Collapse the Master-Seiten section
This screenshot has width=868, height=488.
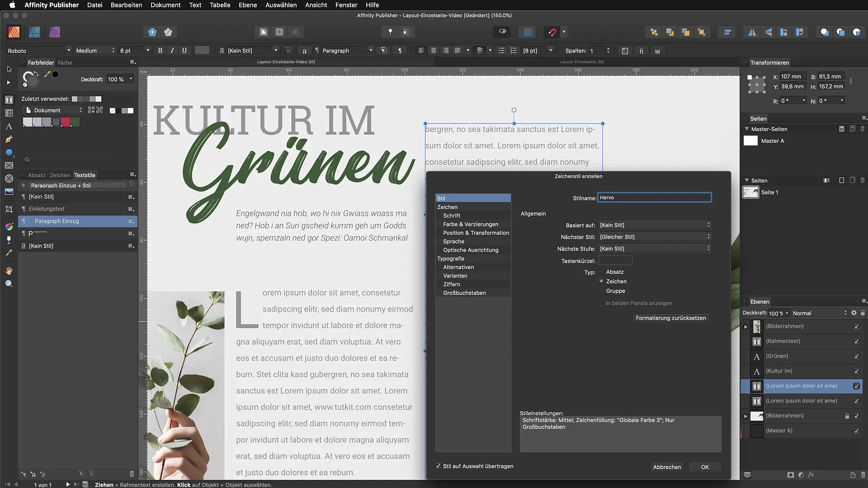(747, 129)
